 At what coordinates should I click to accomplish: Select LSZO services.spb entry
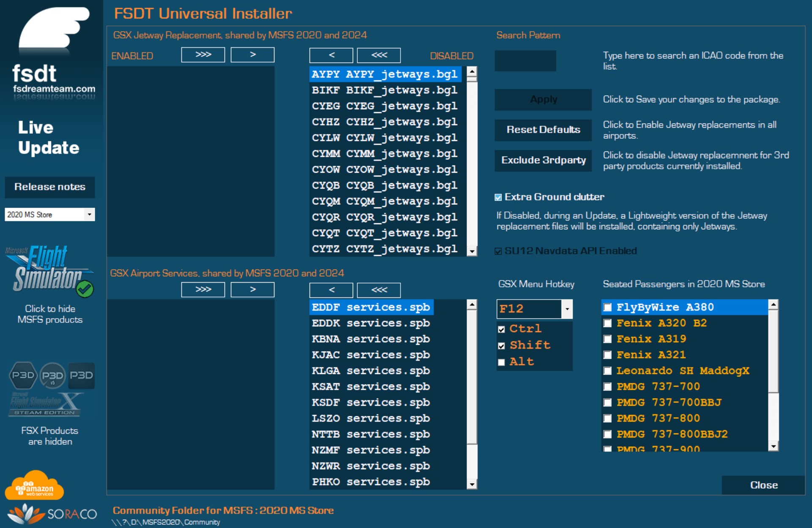pyautogui.click(x=371, y=418)
